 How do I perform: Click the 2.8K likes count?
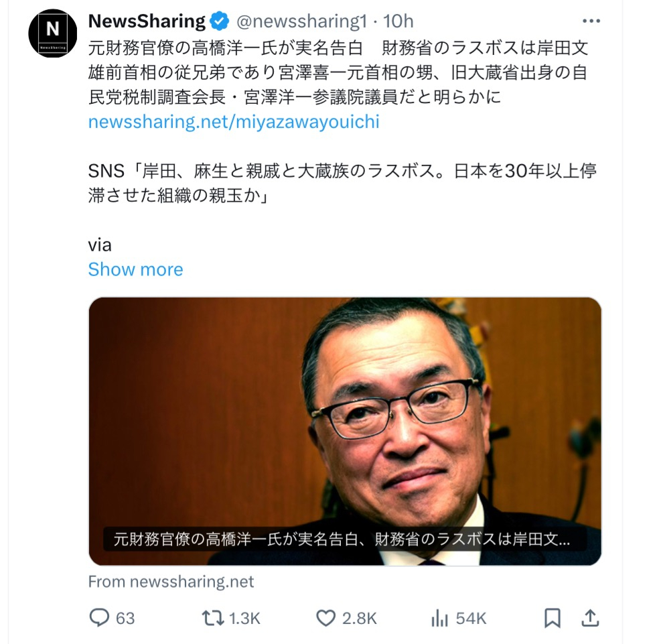[x=360, y=618]
